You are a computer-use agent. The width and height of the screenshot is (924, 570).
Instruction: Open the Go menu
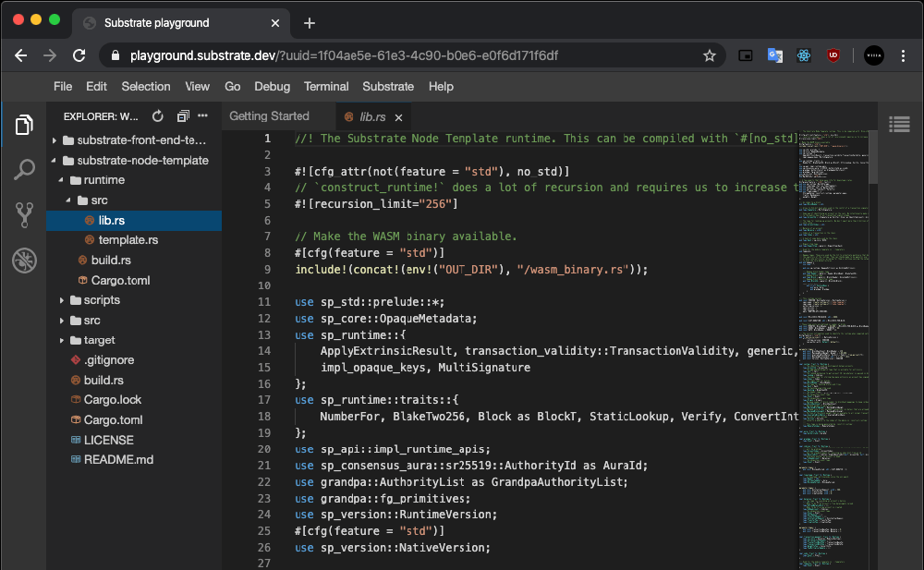click(x=233, y=87)
